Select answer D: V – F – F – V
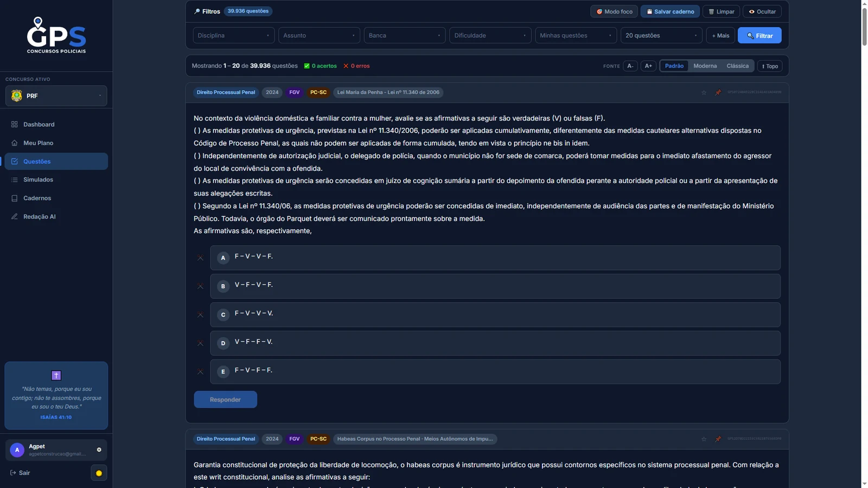 click(495, 343)
